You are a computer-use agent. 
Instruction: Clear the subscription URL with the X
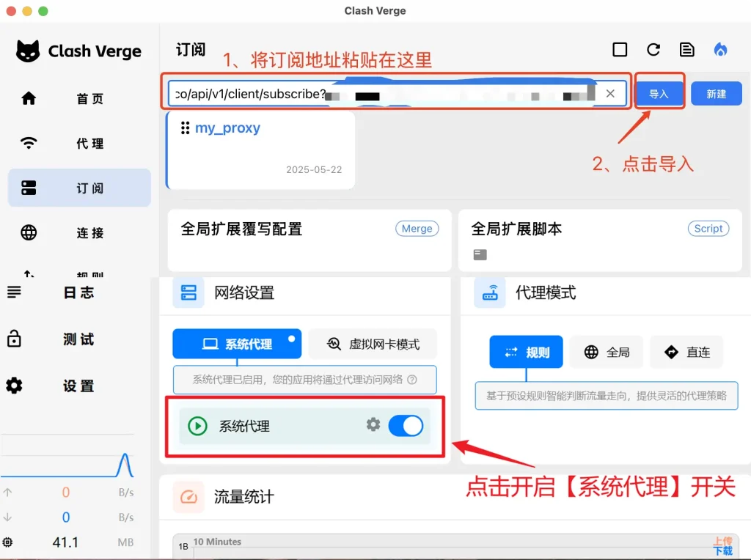610,93
